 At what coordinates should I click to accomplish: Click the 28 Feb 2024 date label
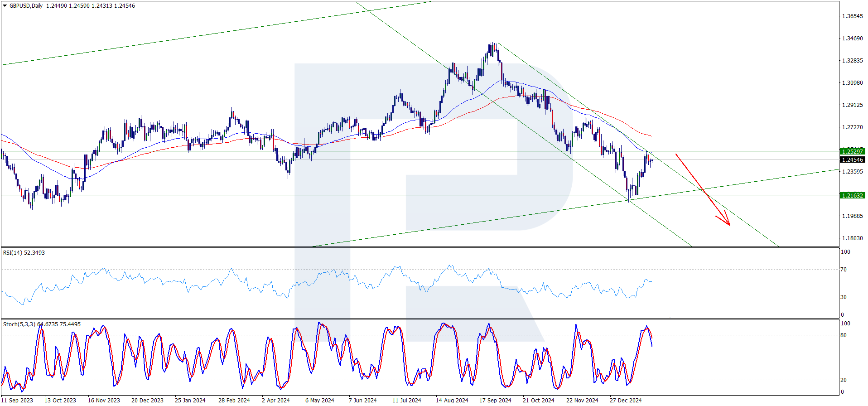pyautogui.click(x=234, y=401)
